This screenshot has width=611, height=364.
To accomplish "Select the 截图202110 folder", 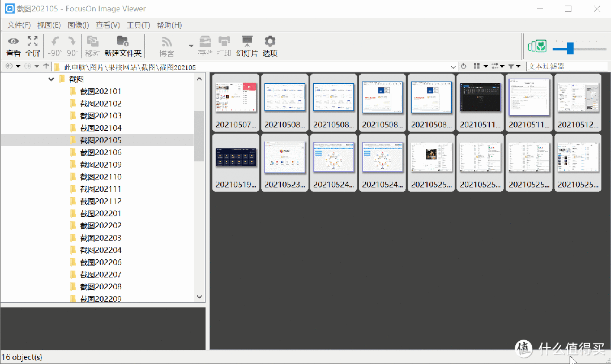I will pyautogui.click(x=101, y=177).
